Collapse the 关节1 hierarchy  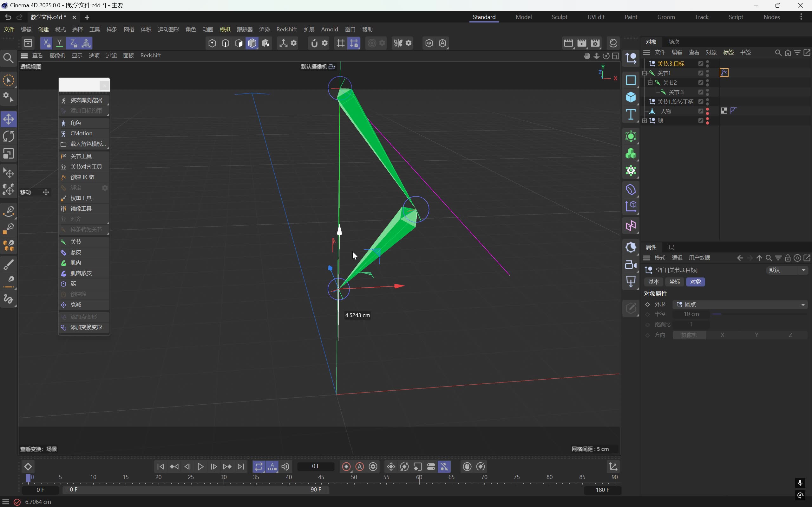tap(645, 73)
